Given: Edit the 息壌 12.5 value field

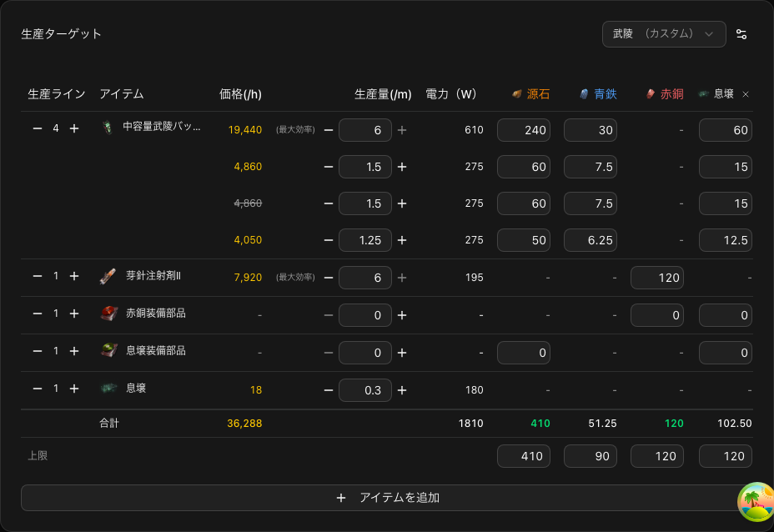Looking at the screenshot, I should tap(725, 240).
